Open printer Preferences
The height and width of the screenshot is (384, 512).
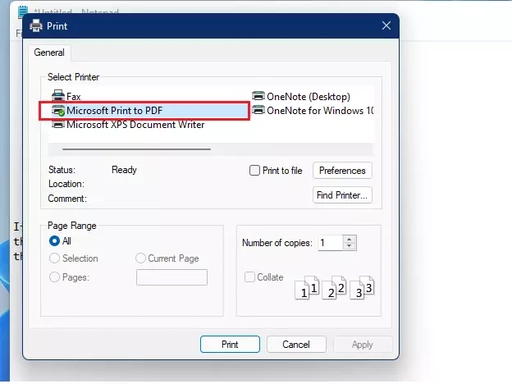pyautogui.click(x=342, y=170)
